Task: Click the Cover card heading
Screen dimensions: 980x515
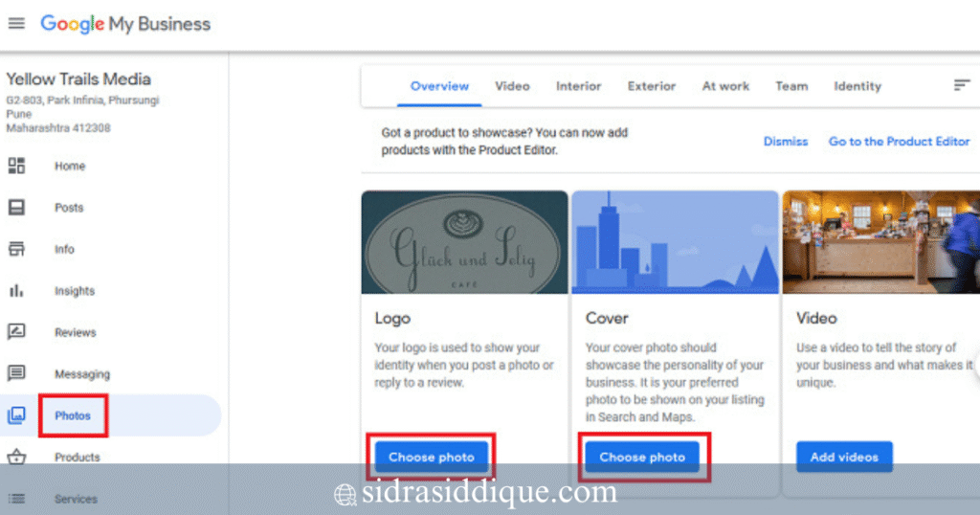Action: (x=607, y=318)
